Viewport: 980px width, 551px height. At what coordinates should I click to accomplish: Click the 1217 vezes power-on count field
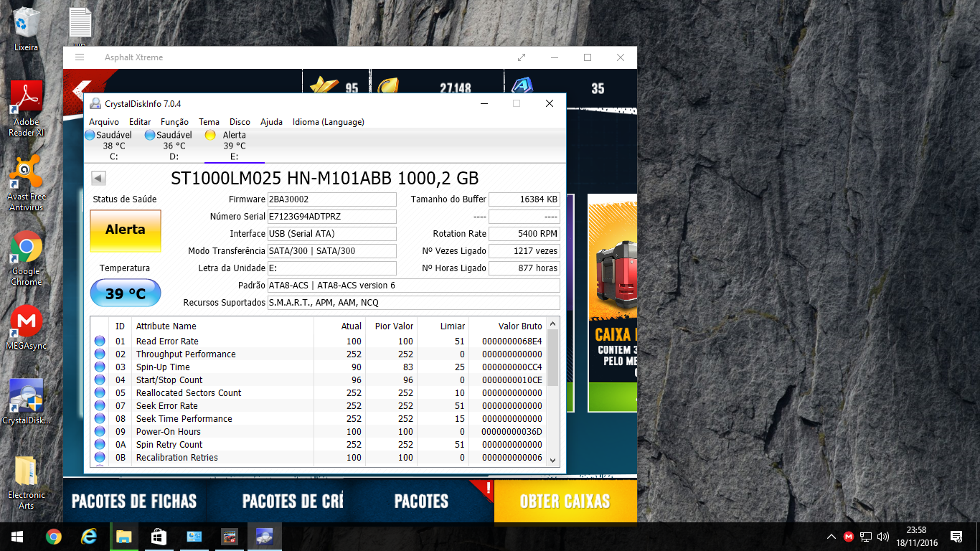pyautogui.click(x=524, y=251)
